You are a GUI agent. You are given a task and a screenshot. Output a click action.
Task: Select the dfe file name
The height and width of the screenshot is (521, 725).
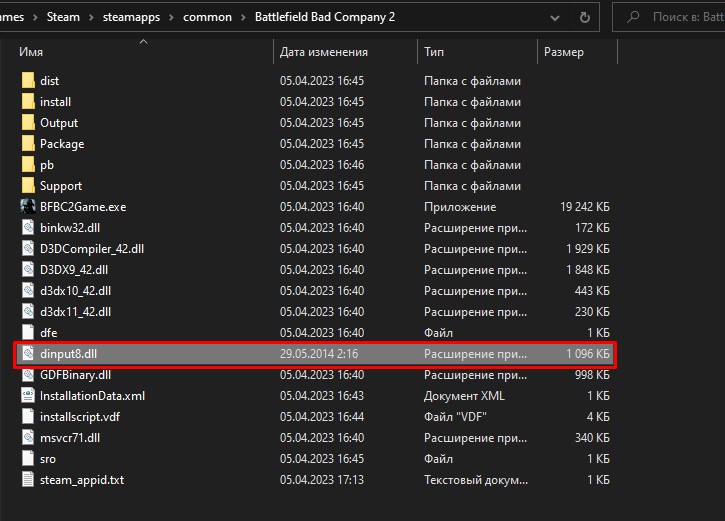49,332
